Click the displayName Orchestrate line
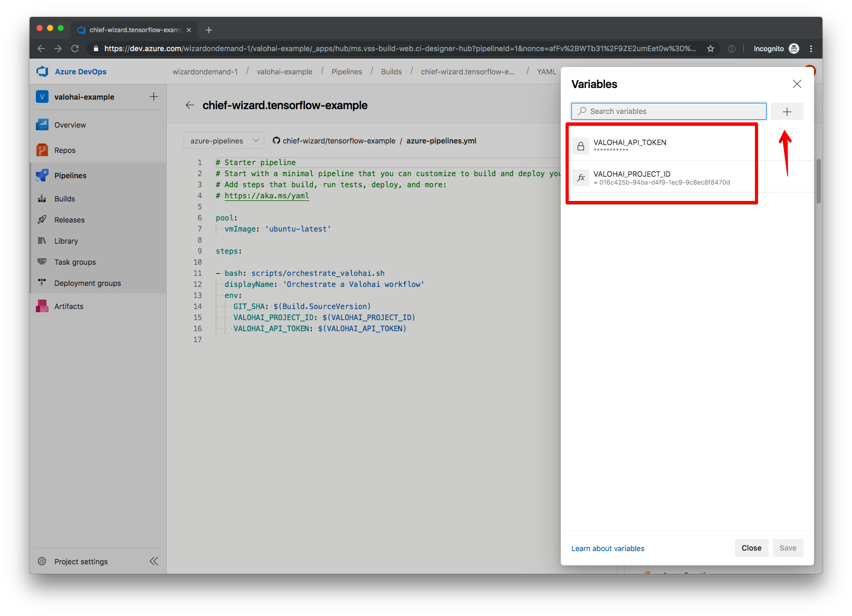Screen dimensions: 852x616 pyautogui.click(x=324, y=284)
